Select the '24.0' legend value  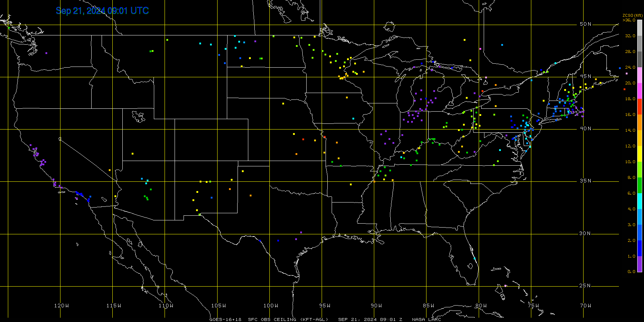pos(630,67)
